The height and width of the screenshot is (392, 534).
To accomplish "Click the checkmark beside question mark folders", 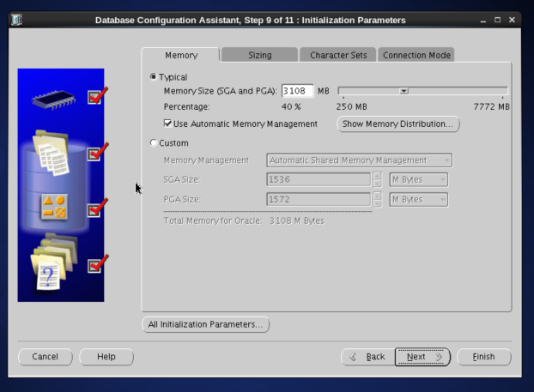I will (x=97, y=263).
